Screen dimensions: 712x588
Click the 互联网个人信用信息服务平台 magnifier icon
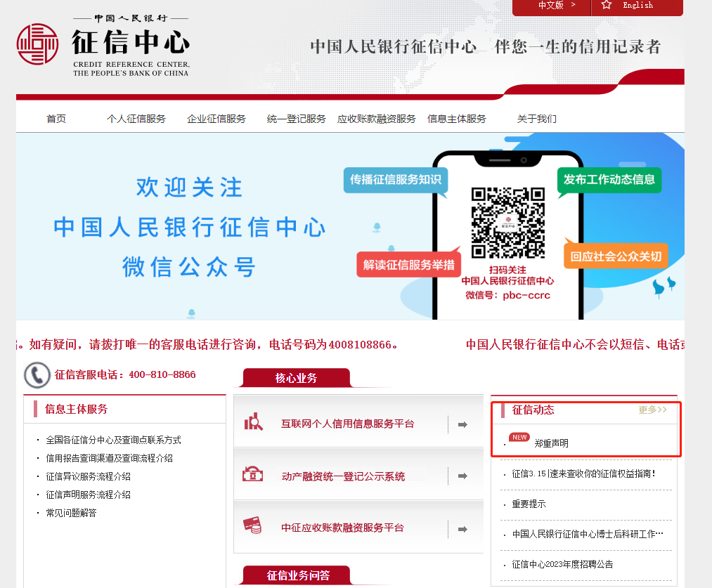coord(253,423)
